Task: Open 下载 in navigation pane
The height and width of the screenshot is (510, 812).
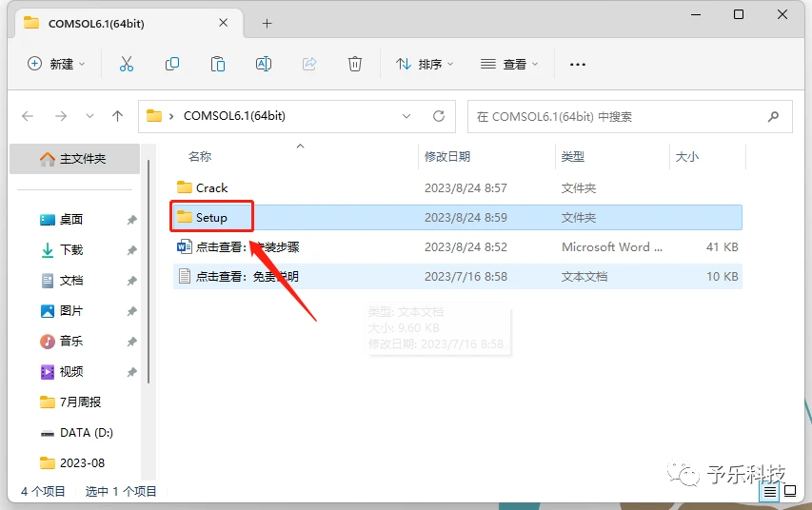Action: click(71, 250)
